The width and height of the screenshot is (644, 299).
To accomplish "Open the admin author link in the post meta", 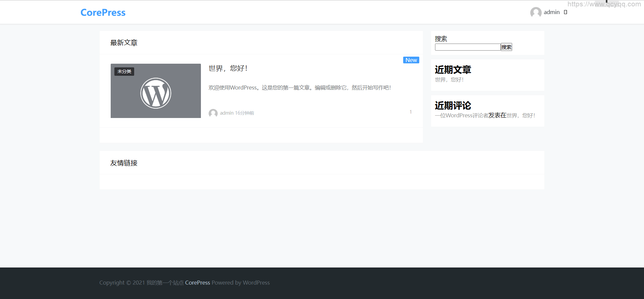I will pyautogui.click(x=227, y=113).
